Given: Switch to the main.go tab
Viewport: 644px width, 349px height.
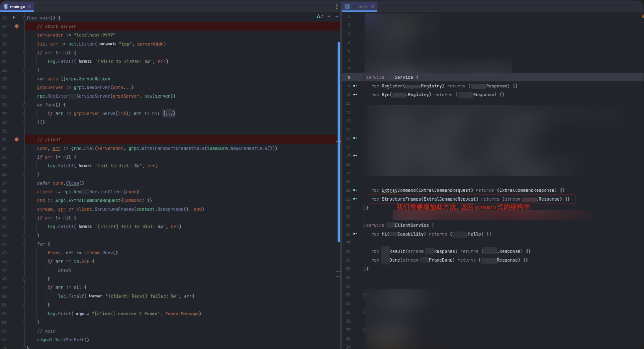Looking at the screenshot, I should tap(17, 7).
